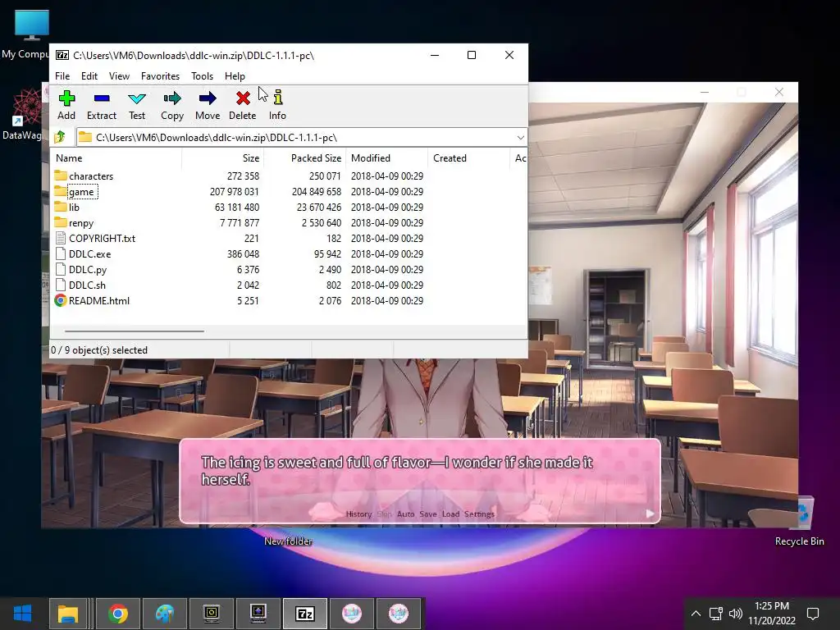Click Save in the game quick menu

point(427,514)
